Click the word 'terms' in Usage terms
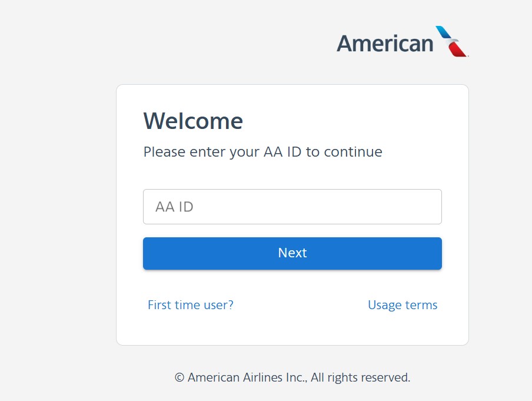 pyautogui.click(x=421, y=305)
